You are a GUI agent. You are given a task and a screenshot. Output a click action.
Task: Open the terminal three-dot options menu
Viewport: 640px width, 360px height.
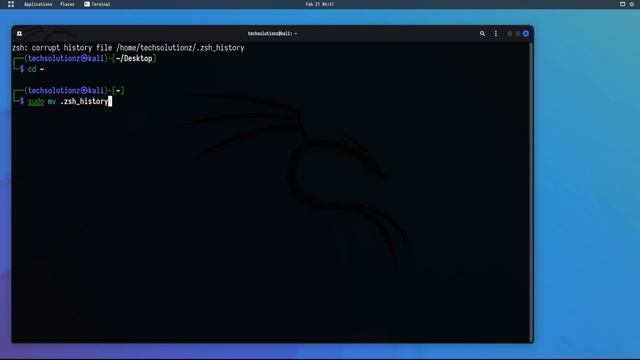pos(496,33)
